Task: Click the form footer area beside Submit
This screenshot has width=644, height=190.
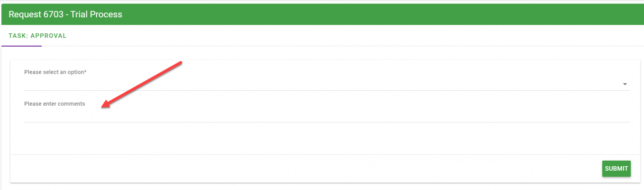Action: click(x=305, y=169)
